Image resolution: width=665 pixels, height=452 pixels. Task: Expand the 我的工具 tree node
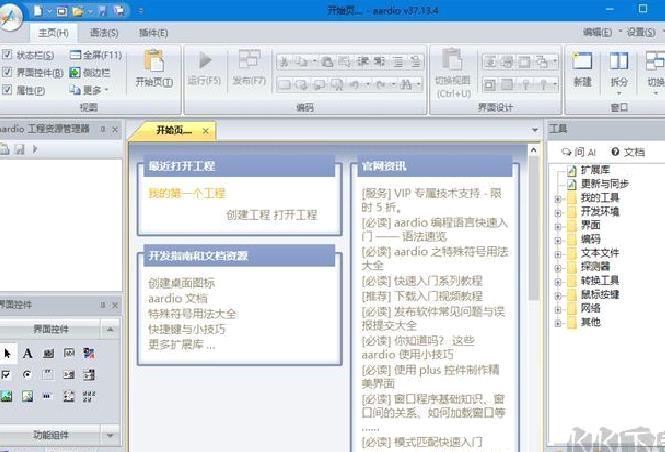[558, 198]
